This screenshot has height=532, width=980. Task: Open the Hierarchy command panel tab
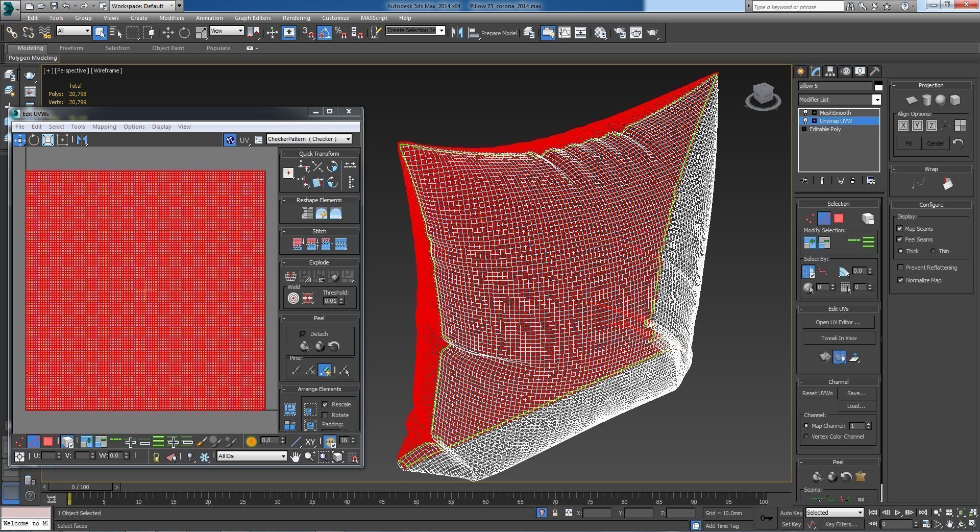click(830, 71)
